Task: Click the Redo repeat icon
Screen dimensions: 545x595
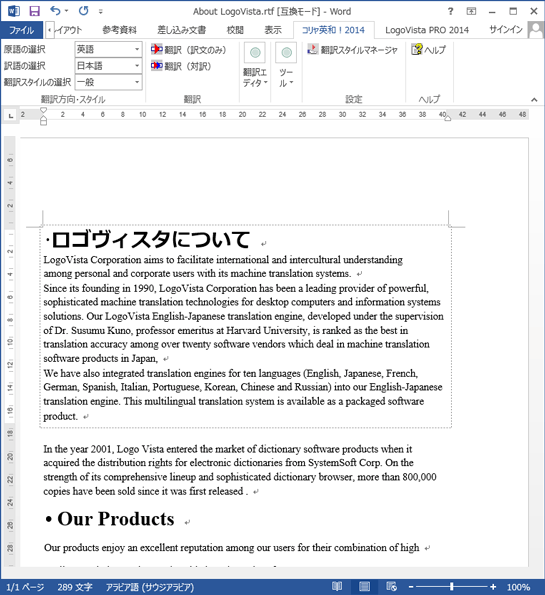Action: [83, 11]
